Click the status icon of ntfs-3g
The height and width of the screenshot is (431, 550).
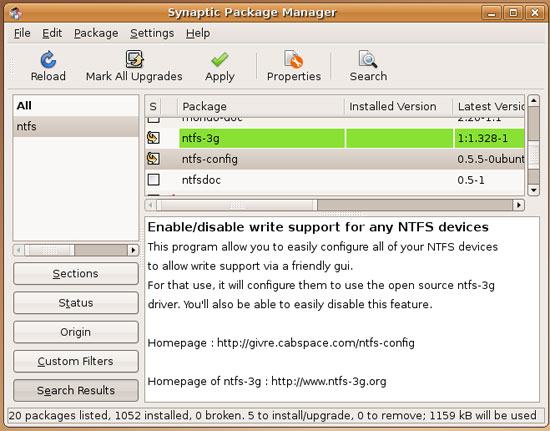(x=153, y=138)
